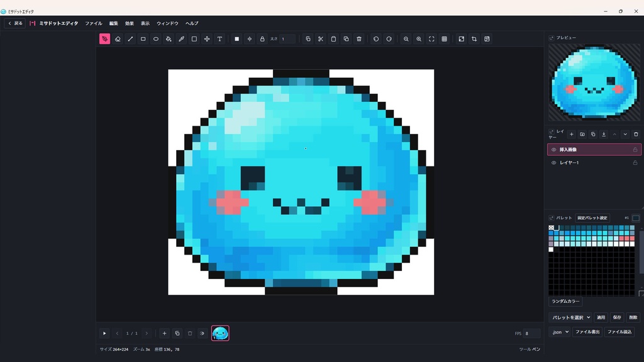Viewport: 644px width, 362px height.
Task: Hide the 挿入画像 layer
Action: coord(553,150)
